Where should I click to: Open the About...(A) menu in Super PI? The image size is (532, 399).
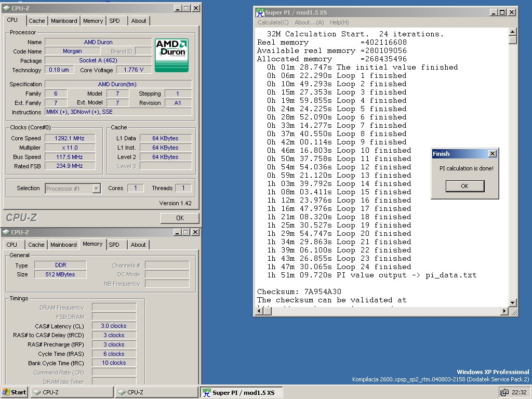[309, 22]
